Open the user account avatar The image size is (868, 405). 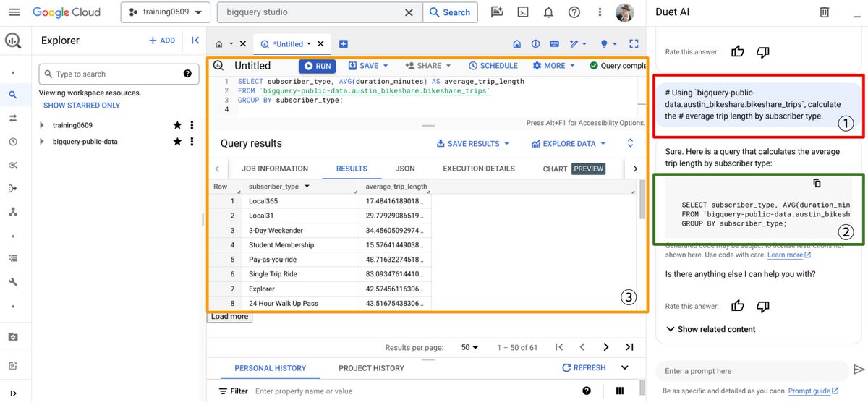625,12
